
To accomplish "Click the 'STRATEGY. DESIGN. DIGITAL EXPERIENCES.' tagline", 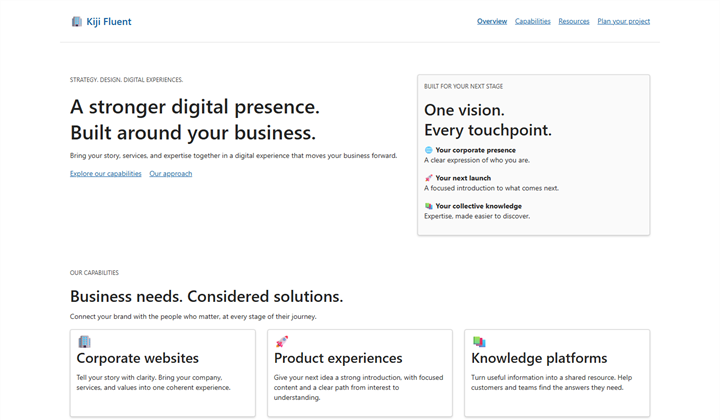I will click(126, 80).
